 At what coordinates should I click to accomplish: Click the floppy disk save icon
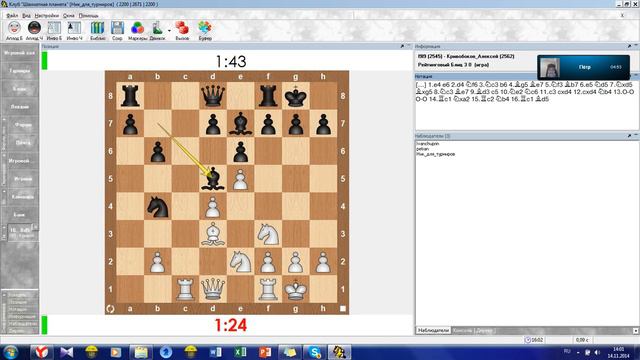[x=118, y=28]
